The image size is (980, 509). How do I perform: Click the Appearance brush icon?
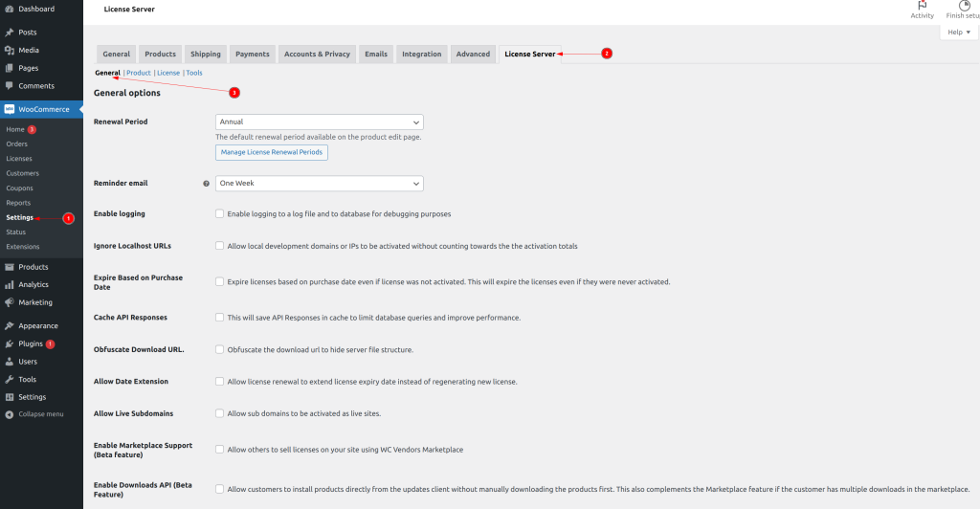click(x=9, y=326)
